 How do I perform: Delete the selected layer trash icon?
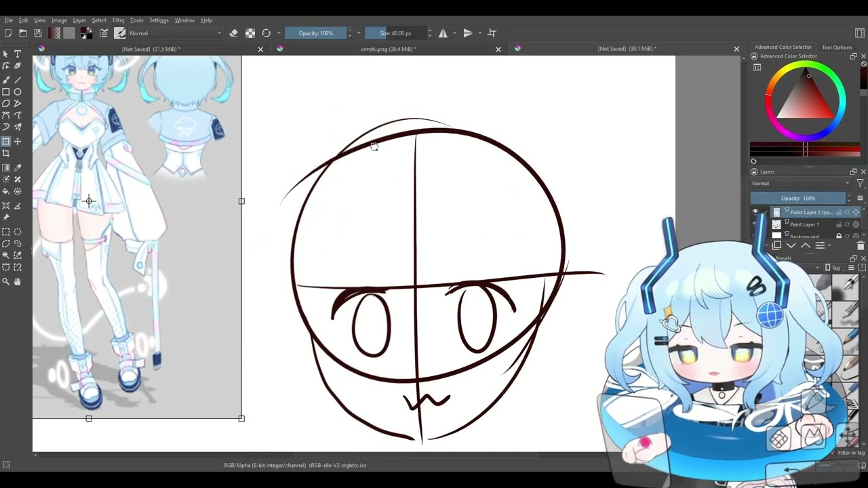[861, 245]
